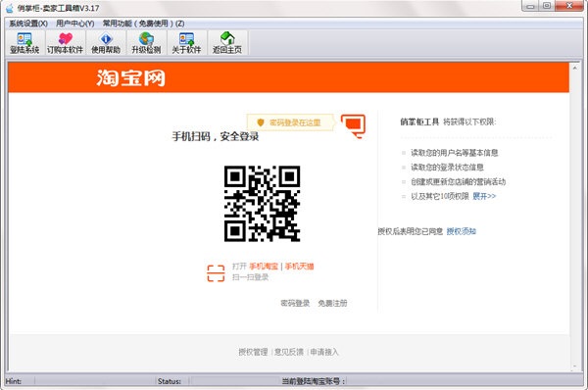Open the 用户中心(Y) menu
This screenshot has width=588, height=390.
(75, 24)
